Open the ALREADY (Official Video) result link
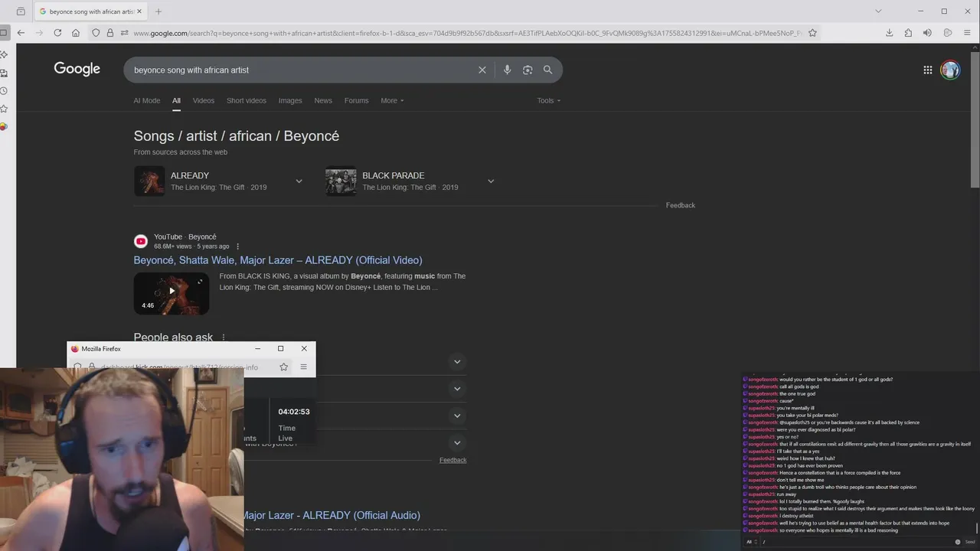The image size is (980, 551). pos(278,260)
